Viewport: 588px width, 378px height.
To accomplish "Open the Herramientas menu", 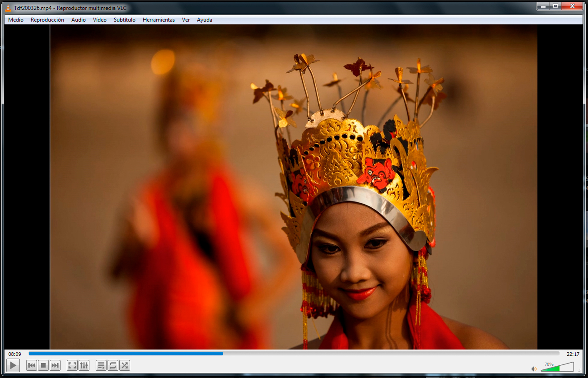I will (159, 20).
